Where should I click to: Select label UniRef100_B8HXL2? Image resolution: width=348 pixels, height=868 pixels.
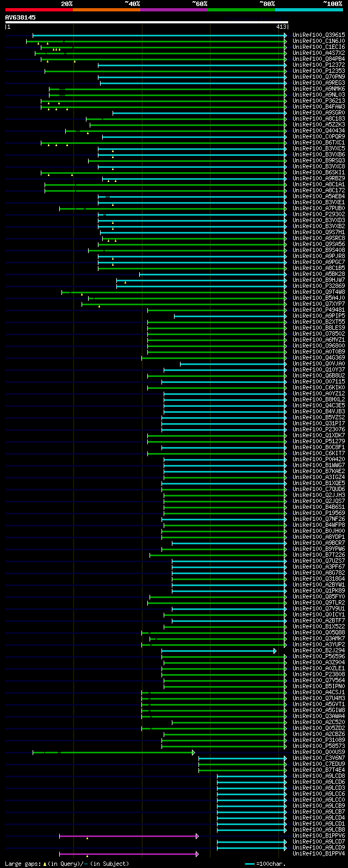click(x=319, y=399)
